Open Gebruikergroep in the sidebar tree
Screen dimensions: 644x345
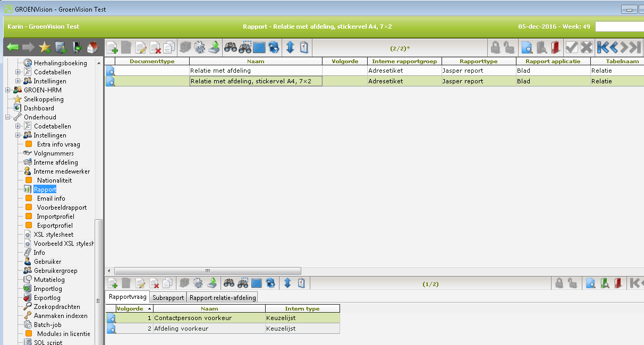55,271
